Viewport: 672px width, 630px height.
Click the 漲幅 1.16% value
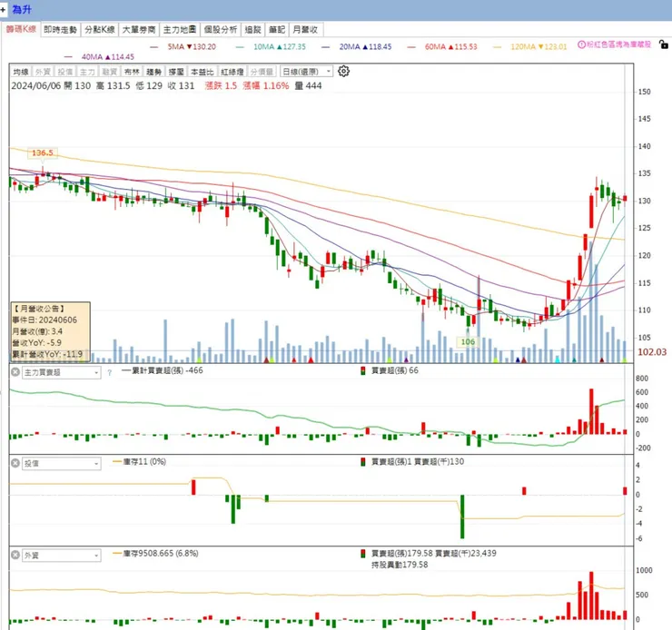[x=266, y=85]
